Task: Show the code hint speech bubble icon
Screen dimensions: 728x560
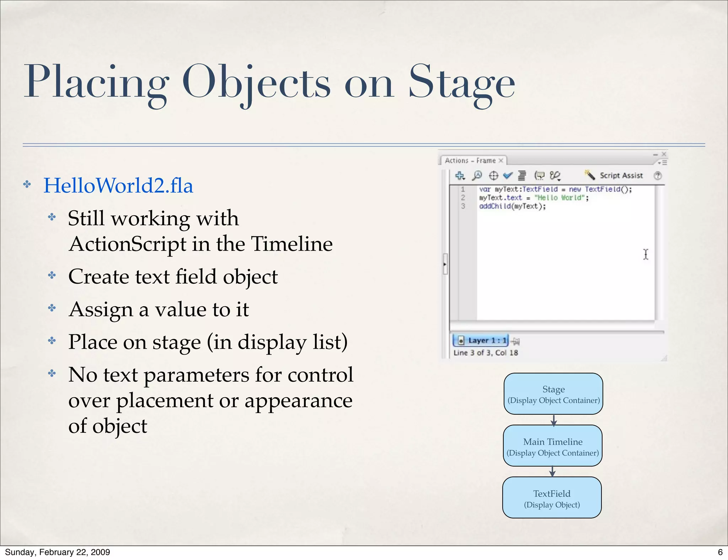Action: (x=540, y=176)
